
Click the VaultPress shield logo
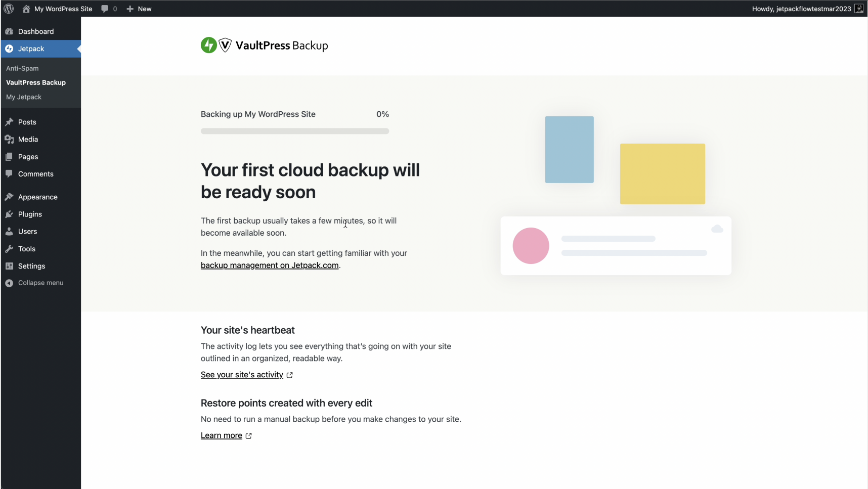(x=225, y=45)
